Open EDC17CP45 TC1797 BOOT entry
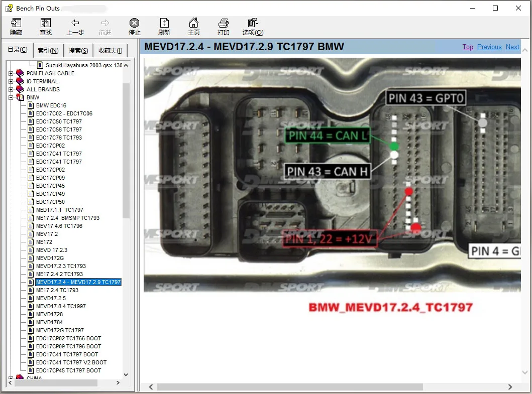The height and width of the screenshot is (394, 532). click(68, 370)
